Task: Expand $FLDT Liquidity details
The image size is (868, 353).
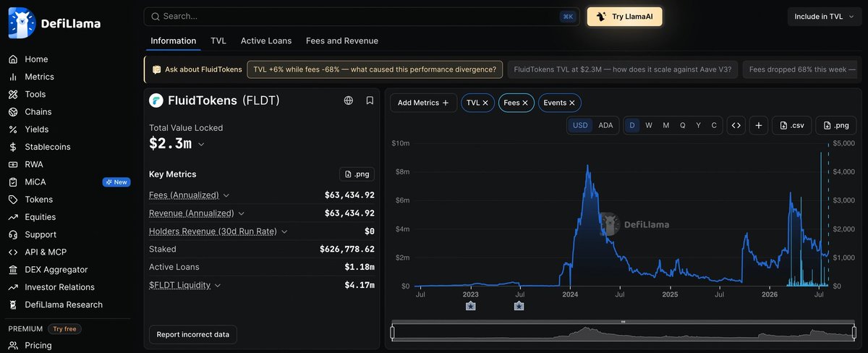Action: coord(218,285)
